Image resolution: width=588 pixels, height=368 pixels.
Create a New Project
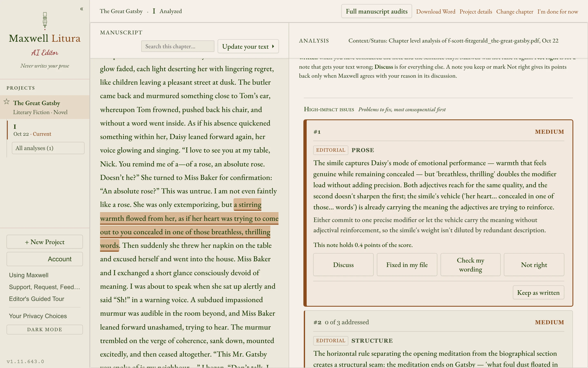tap(45, 242)
